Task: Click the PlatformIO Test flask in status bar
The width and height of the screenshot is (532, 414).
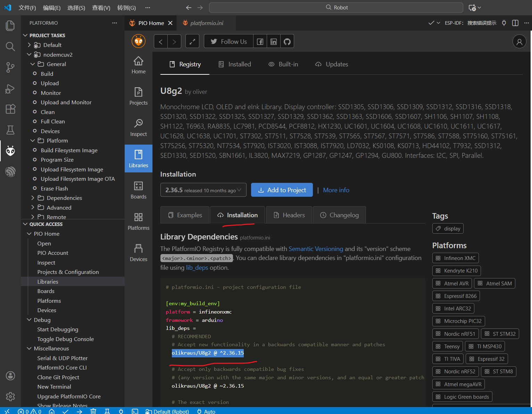Action: (x=107, y=411)
